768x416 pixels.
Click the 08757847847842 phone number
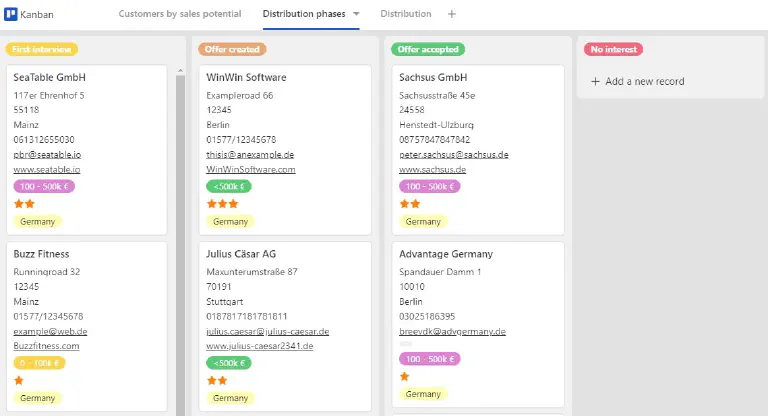coord(434,140)
